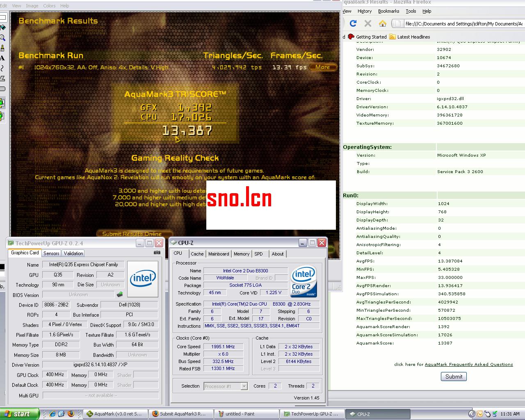
Task: Switch to Submit AquaMark3 Firefox taskbar item
Action: [x=181, y=414]
